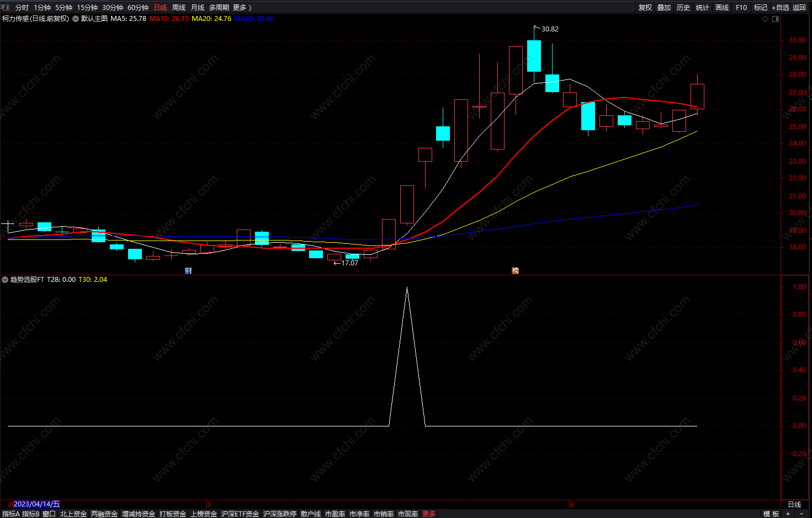The width and height of the screenshot is (812, 518).
Task: Click the month 6 marker on time axis
Action: 572,504
